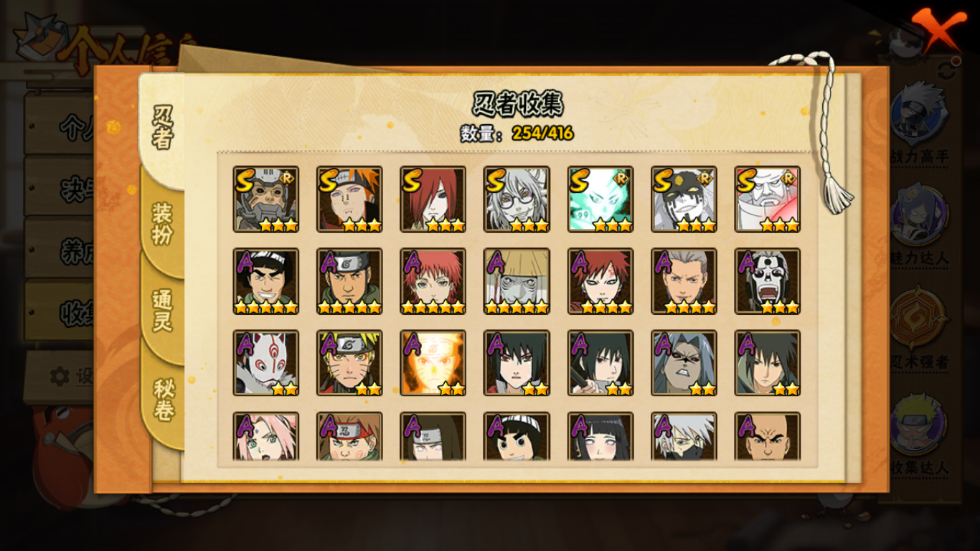Open the 通灵 tab
Screen dimensions: 980x551
click(x=162, y=310)
